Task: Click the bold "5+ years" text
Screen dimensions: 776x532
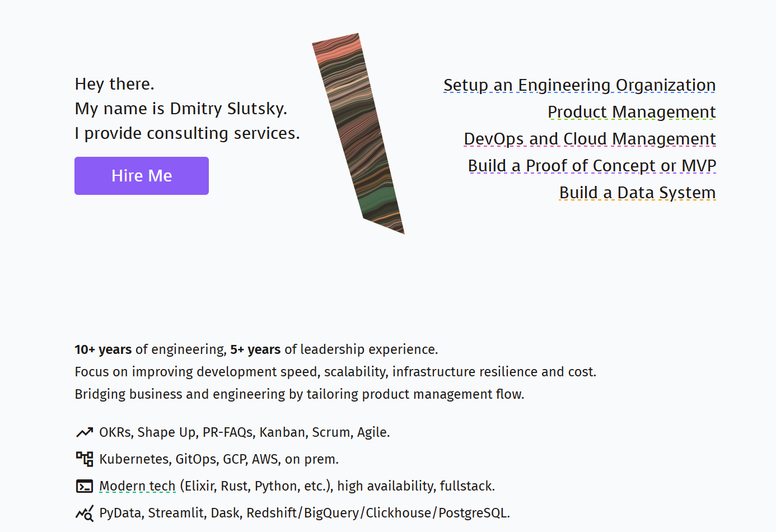Action: tap(255, 349)
